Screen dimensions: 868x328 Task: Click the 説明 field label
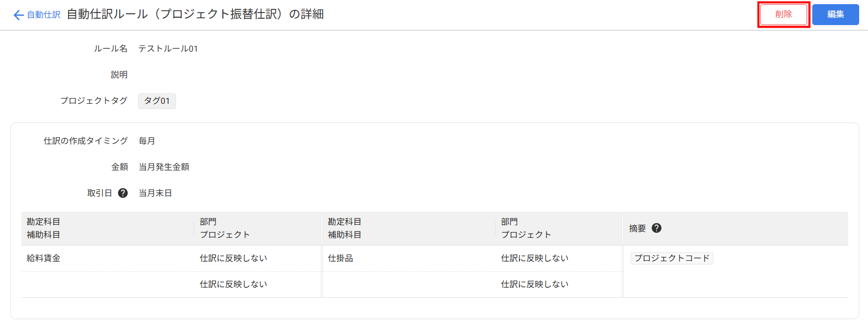tap(119, 75)
